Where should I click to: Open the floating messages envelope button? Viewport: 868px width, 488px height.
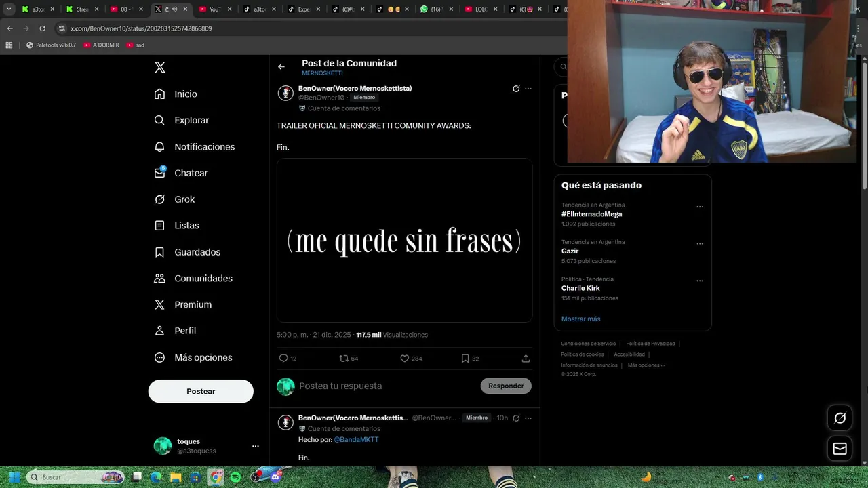click(x=840, y=449)
